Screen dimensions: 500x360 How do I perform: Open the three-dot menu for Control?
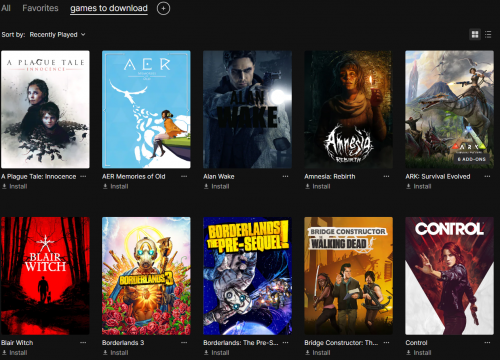point(487,342)
